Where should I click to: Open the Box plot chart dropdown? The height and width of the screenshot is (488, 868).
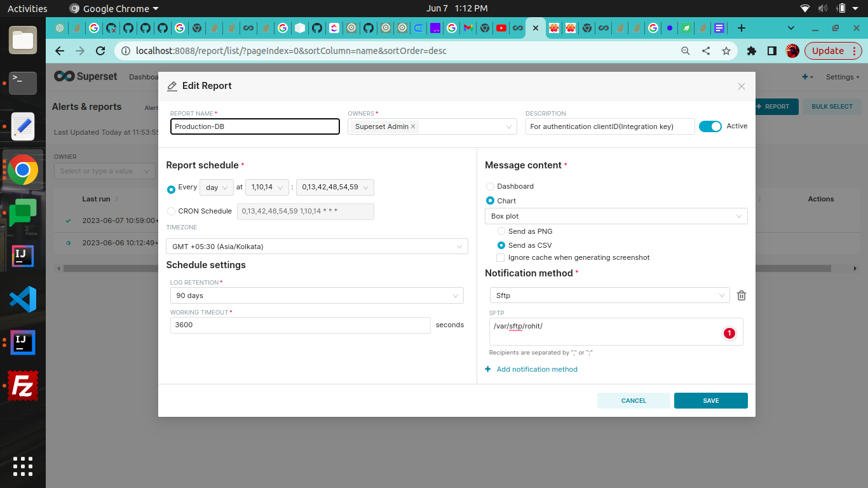pyautogui.click(x=615, y=216)
